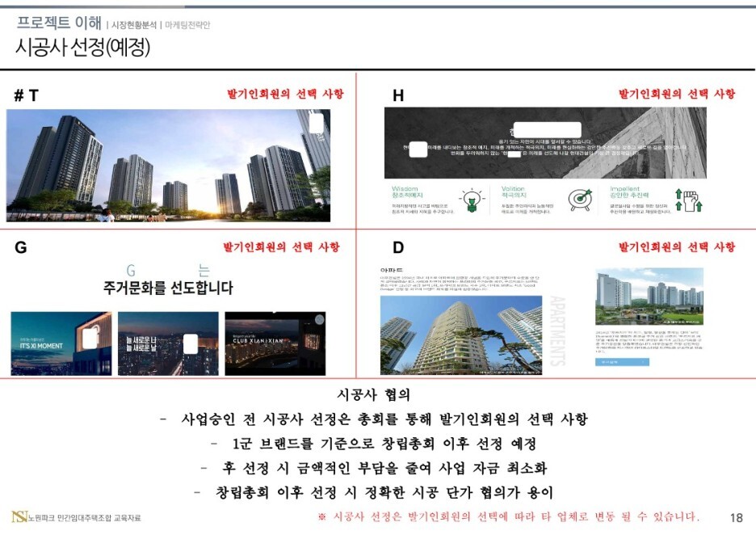Select the '마케팅전략안' breadcrumb item
The height and width of the screenshot is (535, 756).
[187, 24]
